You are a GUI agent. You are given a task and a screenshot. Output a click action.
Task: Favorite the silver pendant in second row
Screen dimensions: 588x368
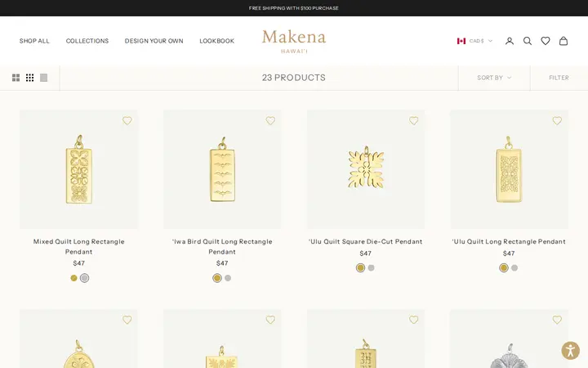click(557, 320)
